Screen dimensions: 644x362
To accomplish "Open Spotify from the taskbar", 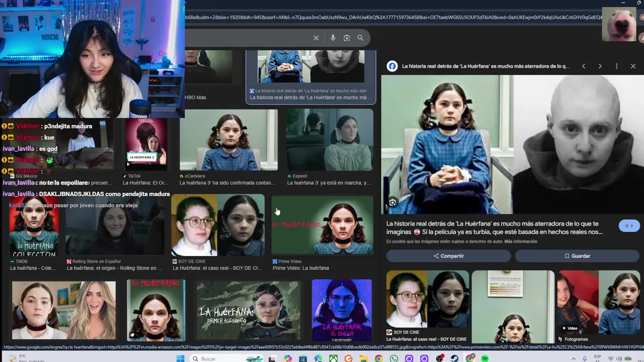I will [x=485, y=358].
